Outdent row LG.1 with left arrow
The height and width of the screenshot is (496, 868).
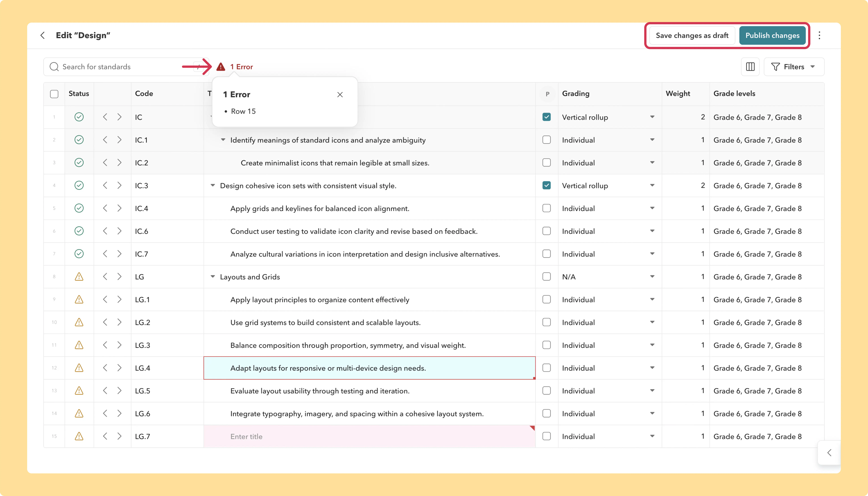point(105,299)
